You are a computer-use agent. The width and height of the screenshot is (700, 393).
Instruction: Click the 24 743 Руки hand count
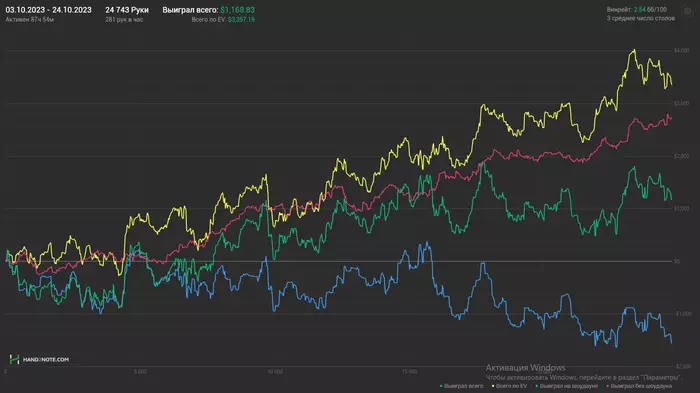pyautogui.click(x=127, y=10)
